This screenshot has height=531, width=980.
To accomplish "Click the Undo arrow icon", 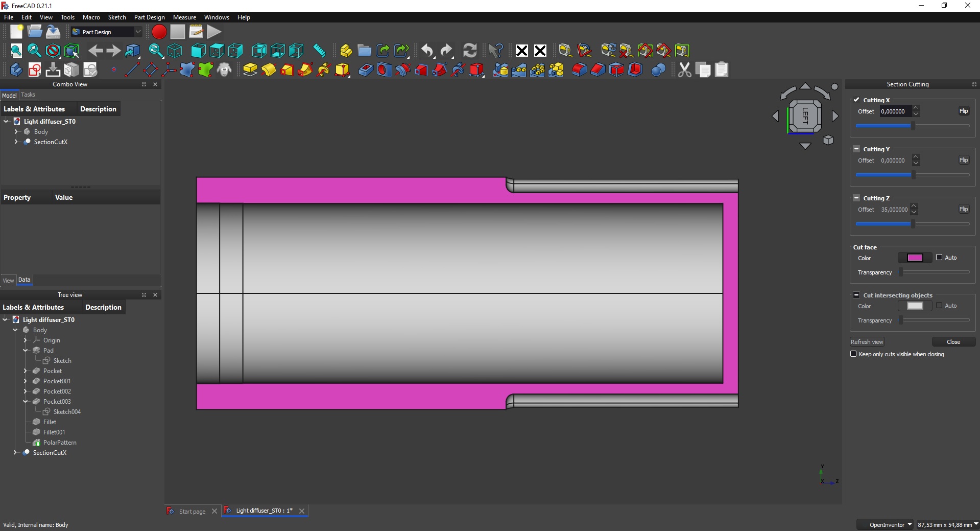I will coord(427,50).
